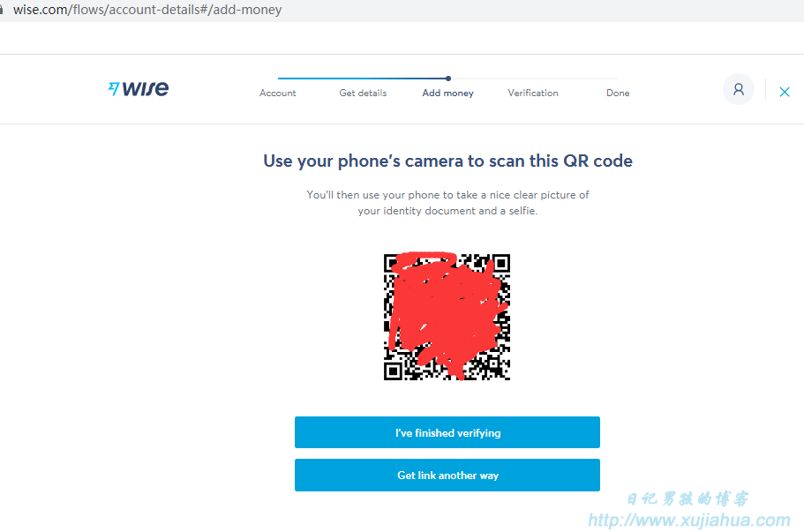
Task: Open the xujiahua.com watermark link
Action: point(688,520)
